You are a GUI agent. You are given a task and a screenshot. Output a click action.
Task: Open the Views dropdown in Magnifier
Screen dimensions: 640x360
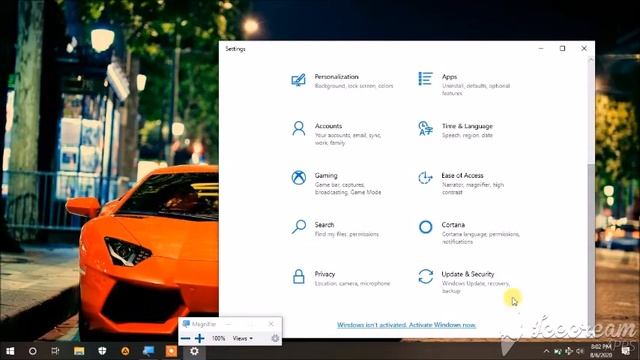pos(242,338)
